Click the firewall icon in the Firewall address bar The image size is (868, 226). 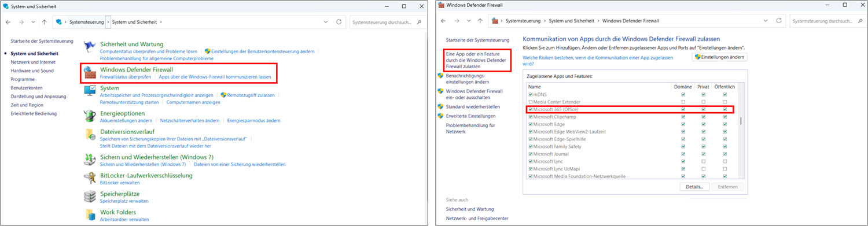click(495, 21)
